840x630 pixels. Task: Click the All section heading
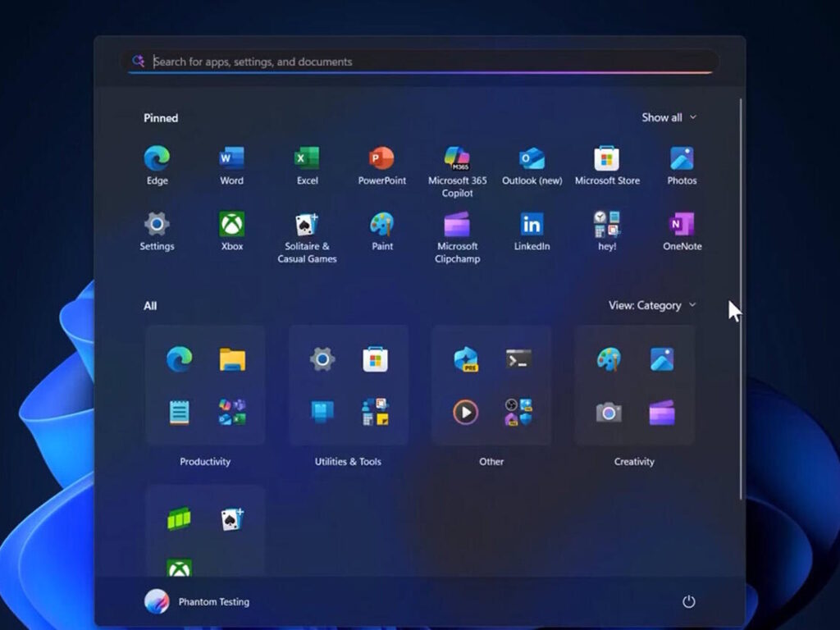coord(150,306)
